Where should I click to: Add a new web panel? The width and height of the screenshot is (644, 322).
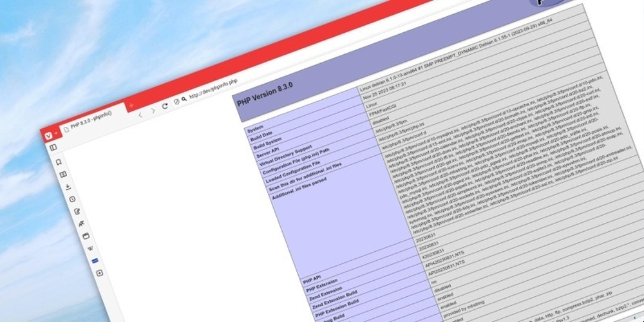(99, 273)
